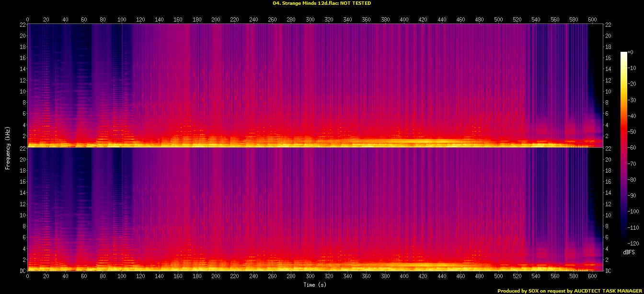The width and height of the screenshot is (644, 294).
Task: Click the 'dBFS' label under the color scale
Action: point(628,252)
